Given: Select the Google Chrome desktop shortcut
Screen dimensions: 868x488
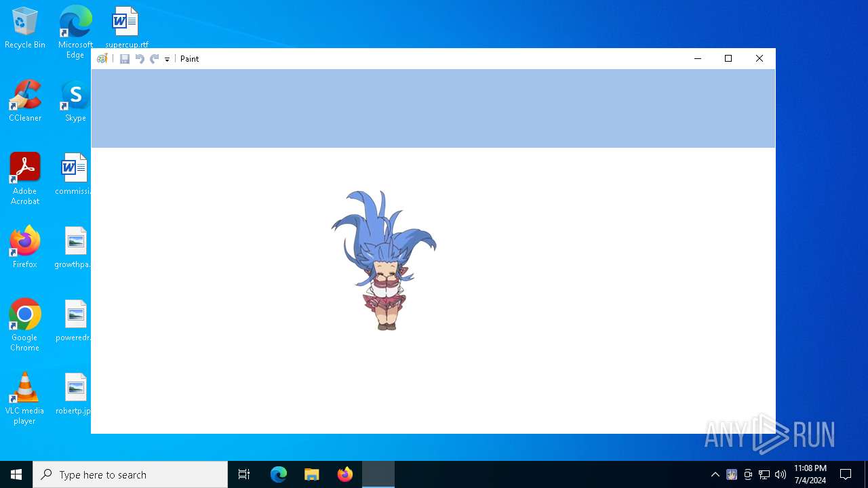Looking at the screenshot, I should (x=25, y=325).
